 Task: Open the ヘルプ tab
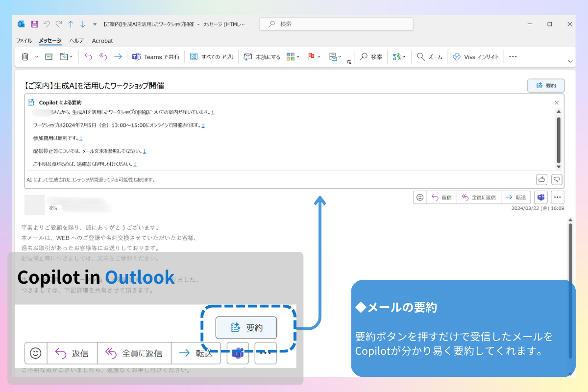point(76,41)
